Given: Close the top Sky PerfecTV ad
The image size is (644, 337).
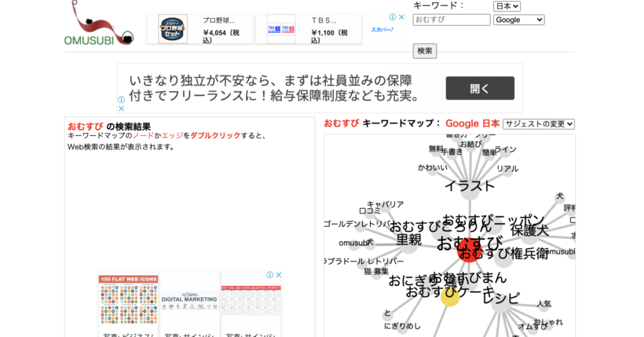Looking at the screenshot, I should (x=402, y=17).
